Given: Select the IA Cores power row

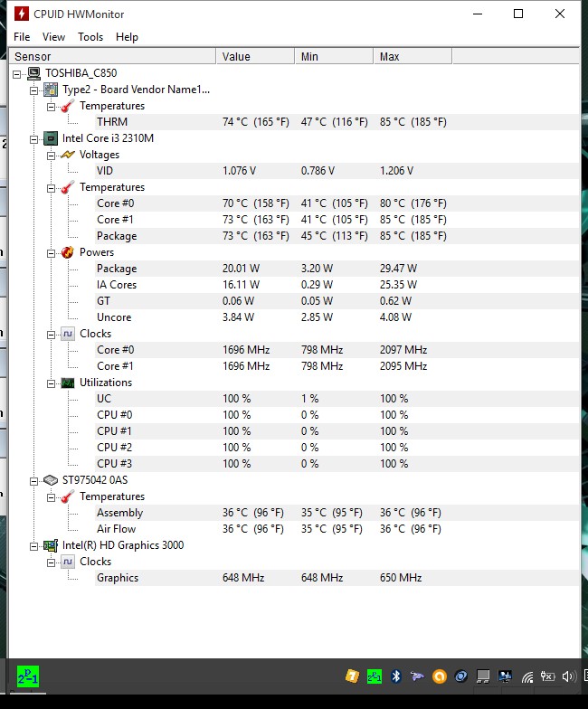Looking at the screenshot, I should (117, 285).
